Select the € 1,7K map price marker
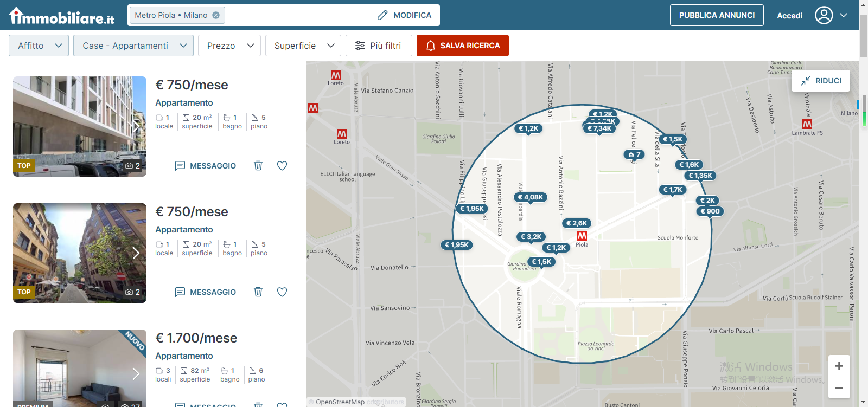The image size is (868, 407). click(673, 190)
